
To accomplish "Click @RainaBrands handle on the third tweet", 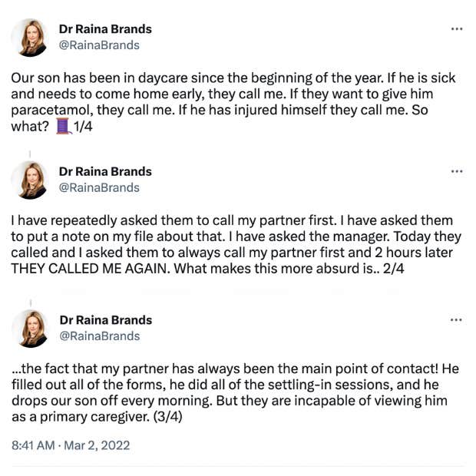I will 99,336.
